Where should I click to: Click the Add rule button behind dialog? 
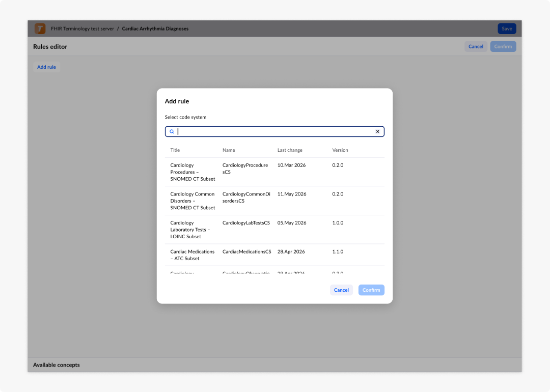[47, 67]
